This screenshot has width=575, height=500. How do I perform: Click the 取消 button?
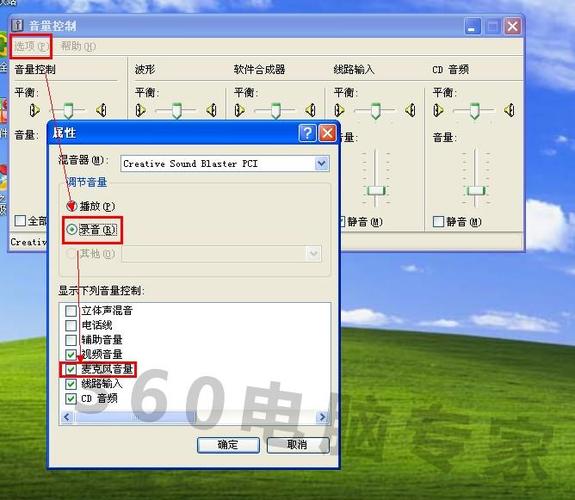click(297, 445)
